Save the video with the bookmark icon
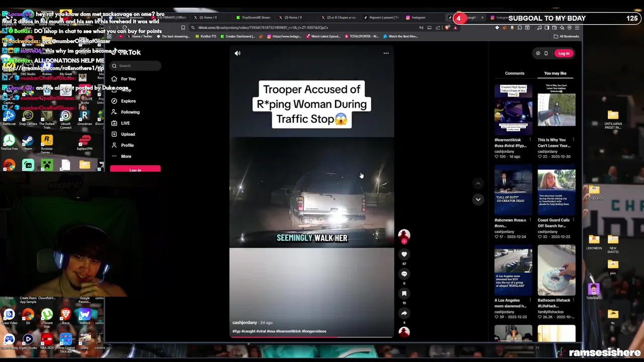The image size is (644, 362). click(404, 294)
